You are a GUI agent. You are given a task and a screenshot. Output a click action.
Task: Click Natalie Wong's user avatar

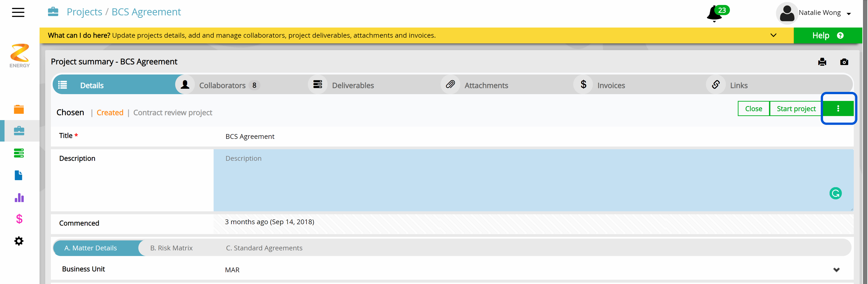pyautogui.click(x=787, y=14)
